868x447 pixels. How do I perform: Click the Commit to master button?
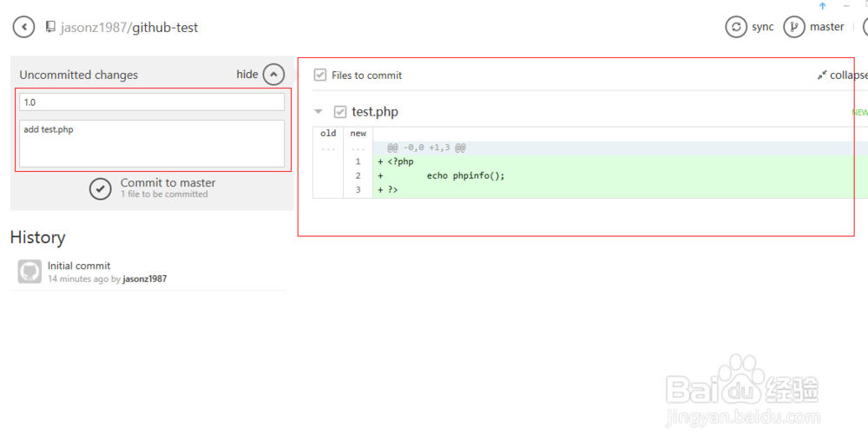tap(152, 188)
